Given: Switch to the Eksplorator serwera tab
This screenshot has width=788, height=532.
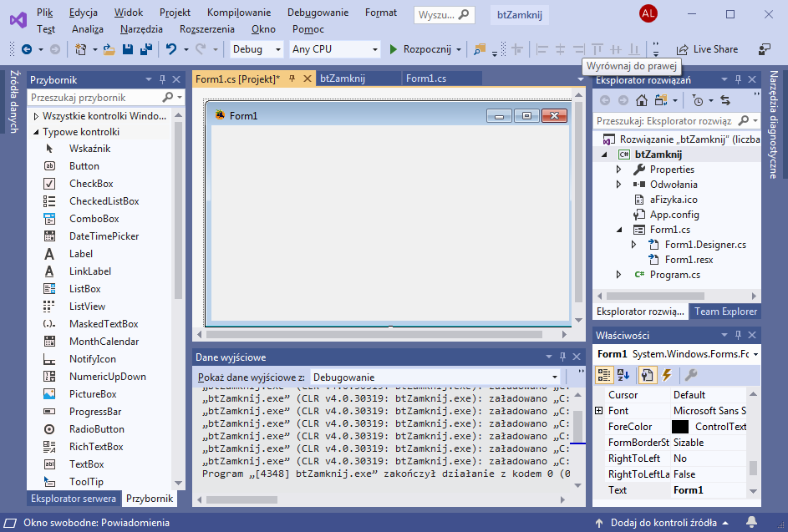Looking at the screenshot, I should click(x=74, y=499).
